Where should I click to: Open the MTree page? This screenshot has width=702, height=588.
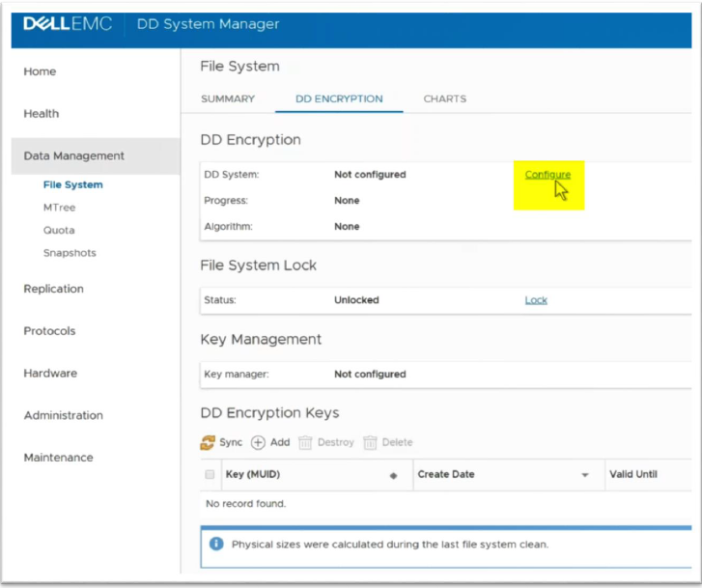coord(60,208)
